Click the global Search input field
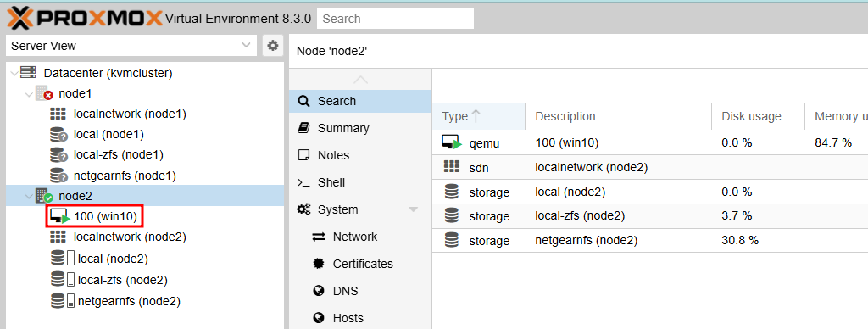This screenshot has width=868, height=329. pyautogui.click(x=395, y=19)
